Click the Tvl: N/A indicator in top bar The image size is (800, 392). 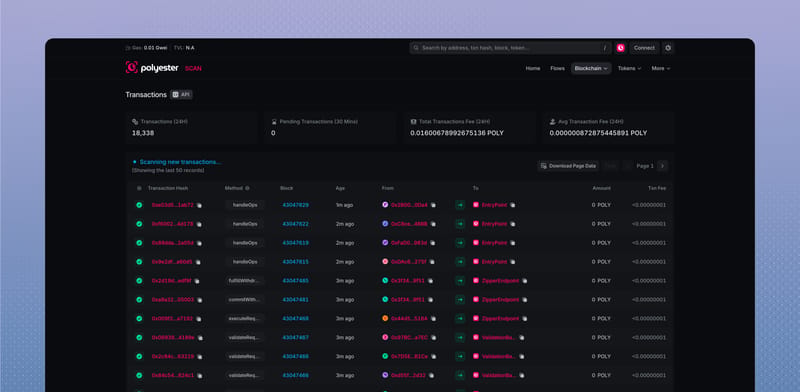(184, 48)
